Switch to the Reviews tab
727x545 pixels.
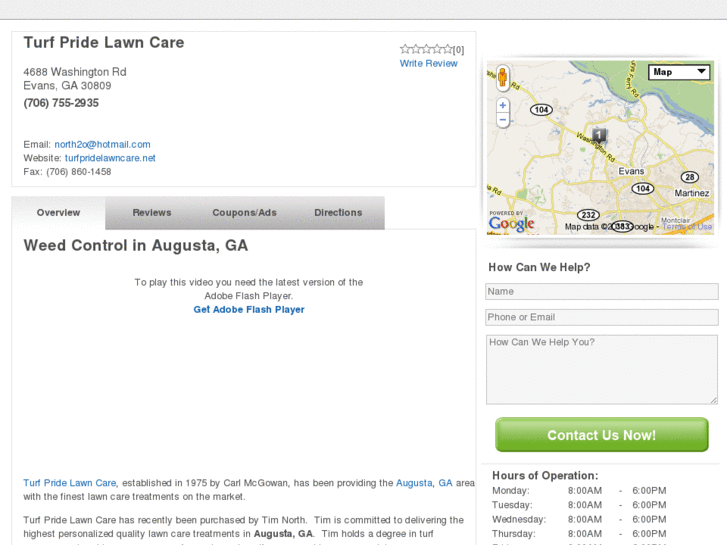[152, 212]
